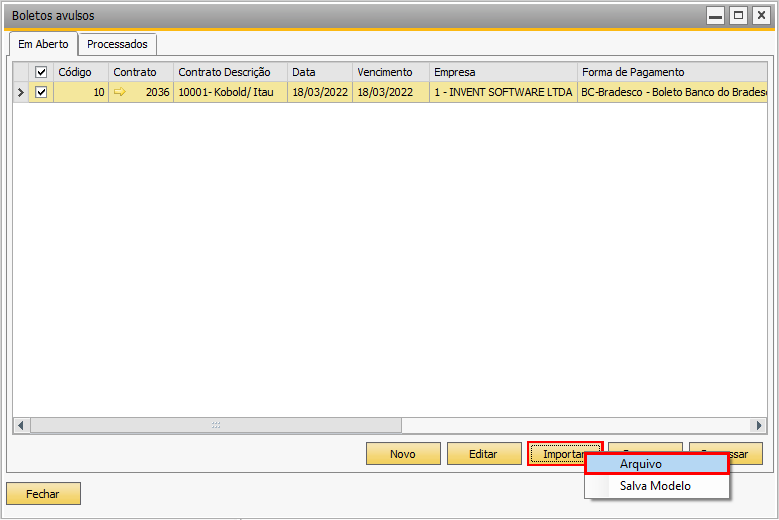
Task: Toggle the select-all checkbox in the grid header
Action: point(41,72)
